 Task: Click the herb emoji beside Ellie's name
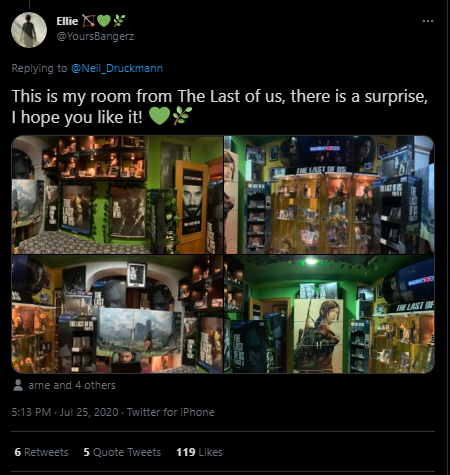(119, 21)
